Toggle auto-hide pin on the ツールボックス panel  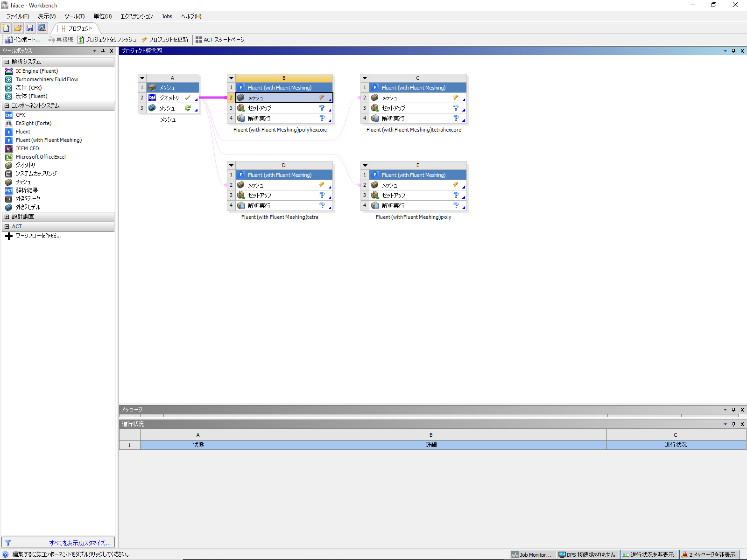click(103, 51)
